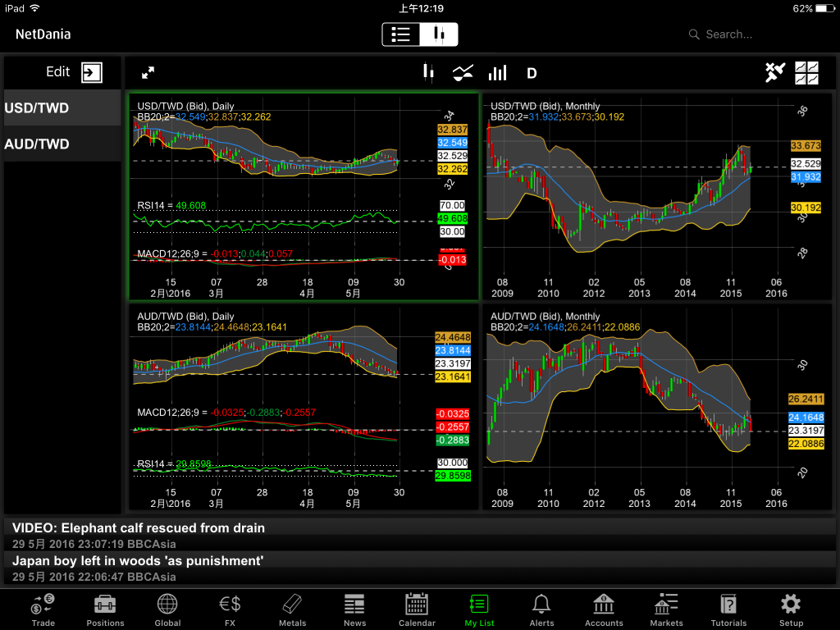Tap the Search input field
The width and height of the screenshot is (840, 630).
(755, 34)
